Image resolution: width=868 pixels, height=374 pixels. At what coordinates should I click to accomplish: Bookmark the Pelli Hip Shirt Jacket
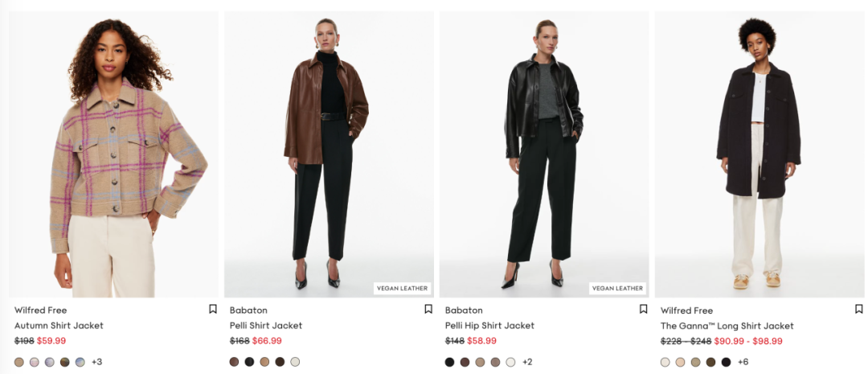(643, 309)
